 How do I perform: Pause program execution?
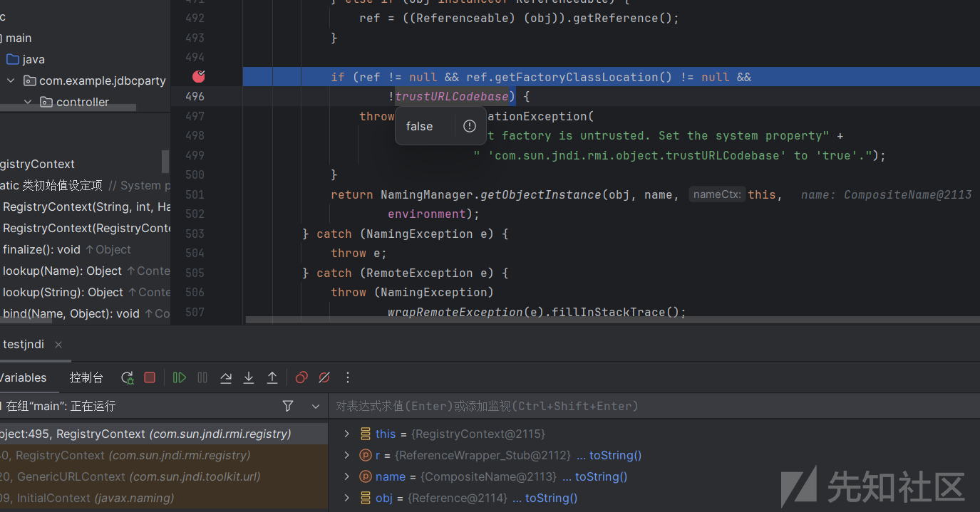point(202,377)
